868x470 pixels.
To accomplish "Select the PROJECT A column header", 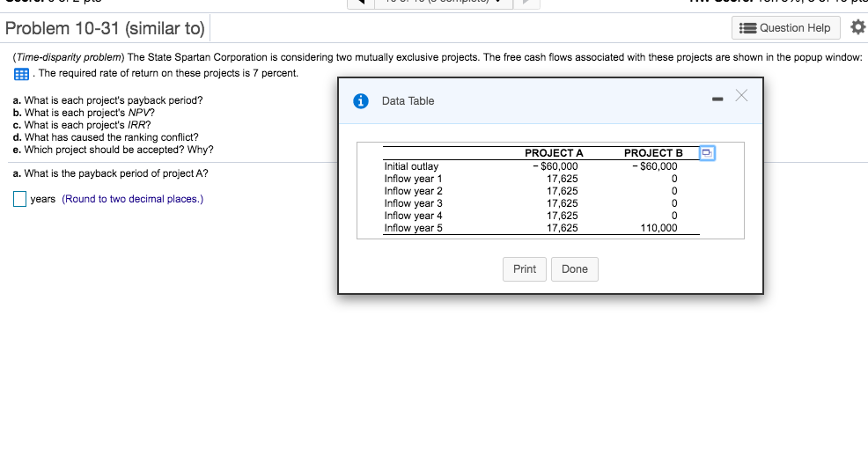I will point(554,153).
